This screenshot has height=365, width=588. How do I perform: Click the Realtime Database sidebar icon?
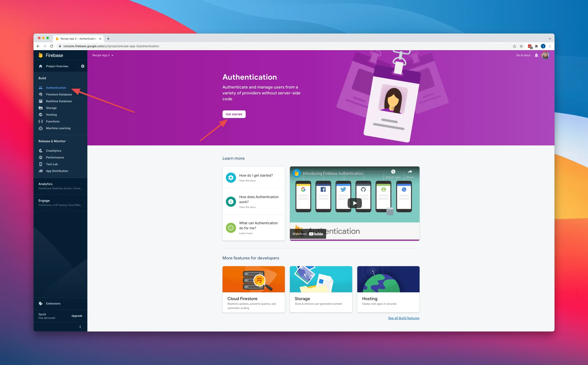click(x=41, y=101)
